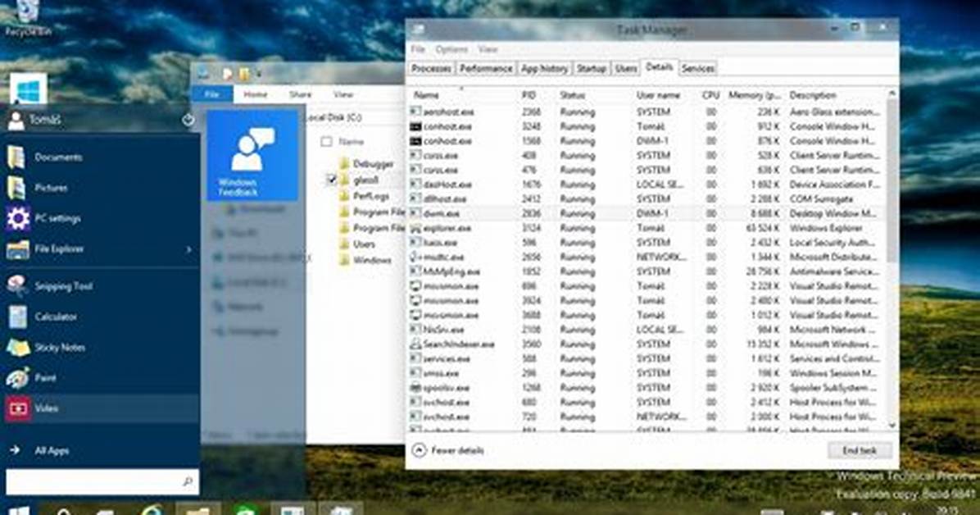Image resolution: width=980 pixels, height=515 pixels.
Task: Click the explorer.exe process icon
Action: (x=415, y=228)
